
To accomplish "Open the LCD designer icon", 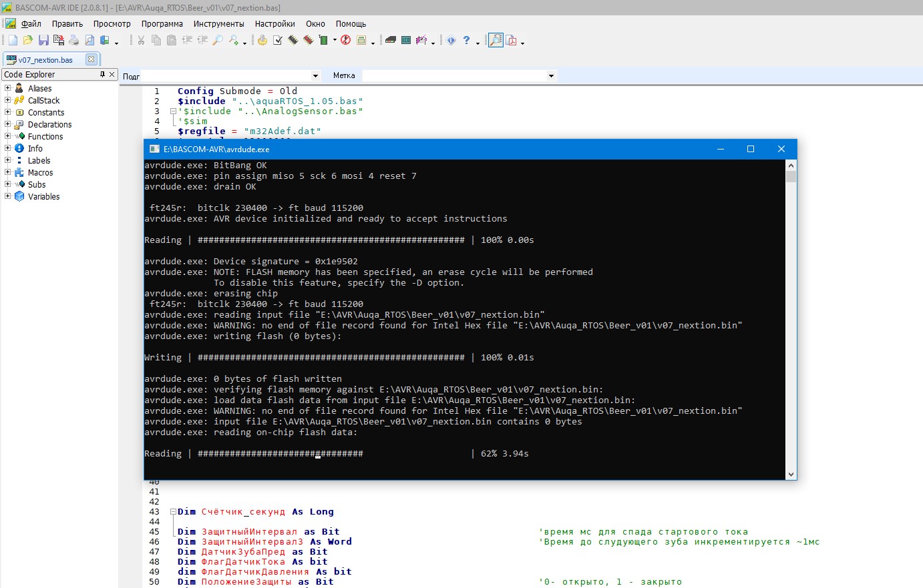I will 406,40.
